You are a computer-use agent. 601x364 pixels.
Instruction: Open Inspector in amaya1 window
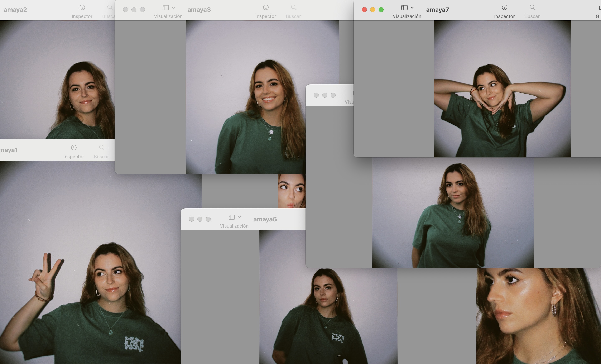(x=74, y=148)
